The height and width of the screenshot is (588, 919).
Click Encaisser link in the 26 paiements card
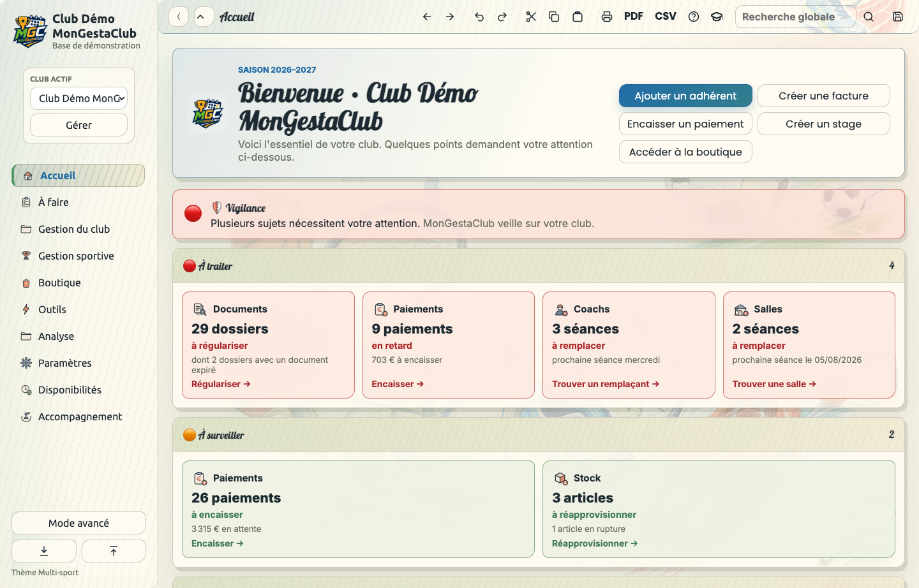click(218, 543)
